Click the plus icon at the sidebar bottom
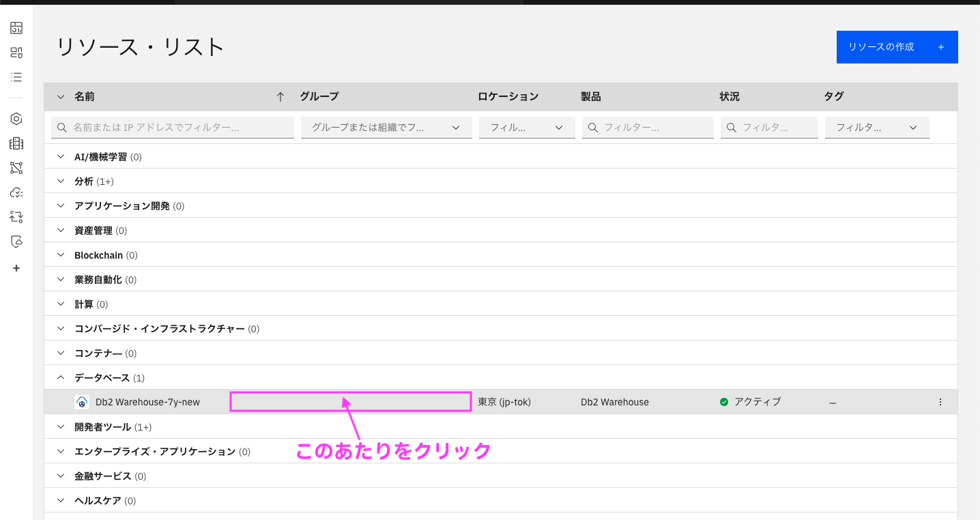Viewport: 980px width, 520px height. pyautogui.click(x=16, y=268)
